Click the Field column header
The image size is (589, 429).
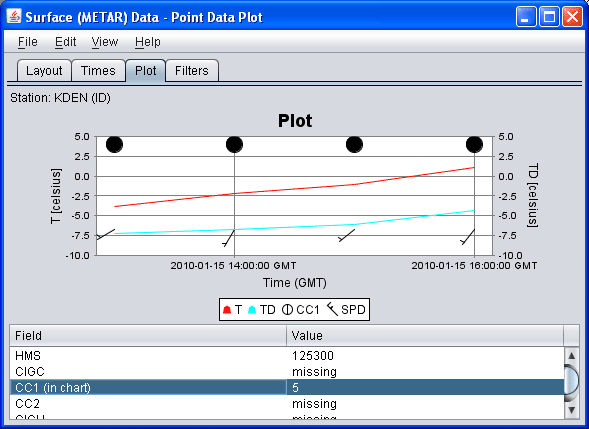148,335
